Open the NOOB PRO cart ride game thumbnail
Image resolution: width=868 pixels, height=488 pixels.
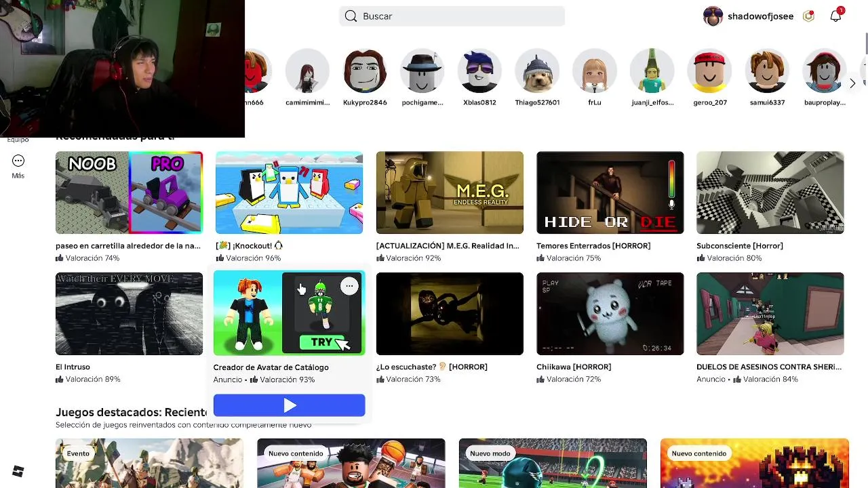tap(129, 192)
